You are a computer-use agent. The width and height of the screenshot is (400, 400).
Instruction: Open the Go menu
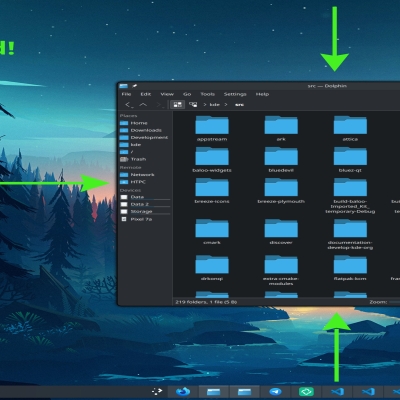coord(187,94)
